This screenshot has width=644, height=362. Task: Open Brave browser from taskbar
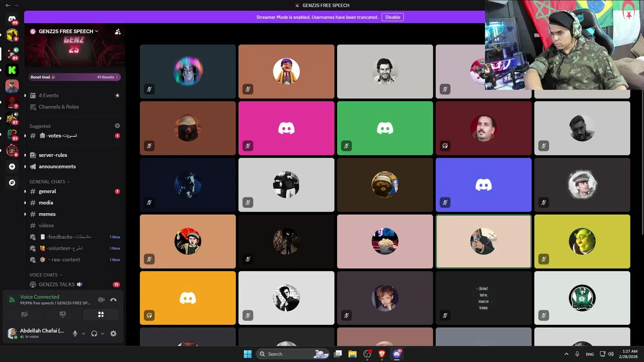click(382, 354)
